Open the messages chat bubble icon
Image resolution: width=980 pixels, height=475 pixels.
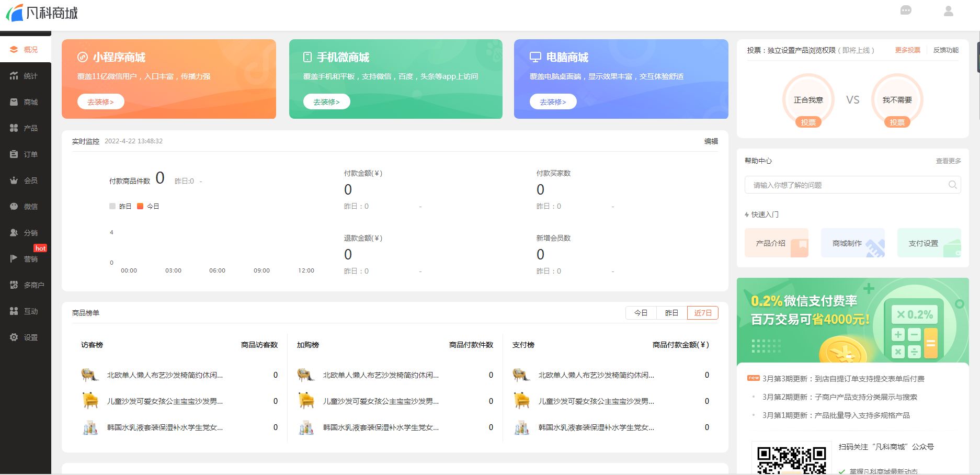(906, 10)
